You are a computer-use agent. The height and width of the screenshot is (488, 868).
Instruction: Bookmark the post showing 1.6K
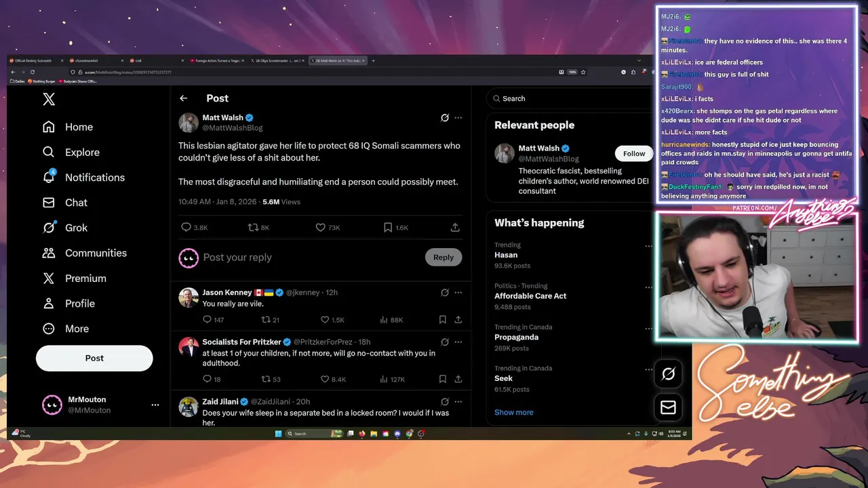388,228
